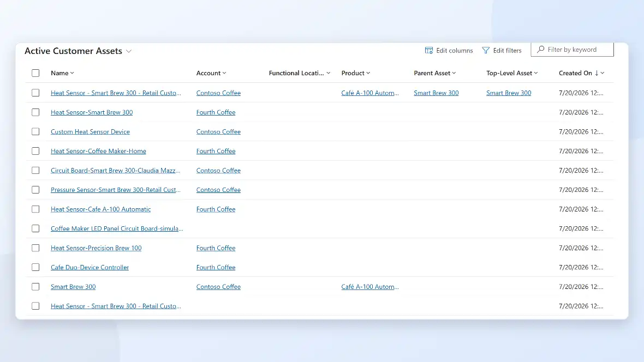Tick the Heat Sensor-Coffee Maker-Home checkbox
This screenshot has width=644, height=362.
tap(35, 151)
